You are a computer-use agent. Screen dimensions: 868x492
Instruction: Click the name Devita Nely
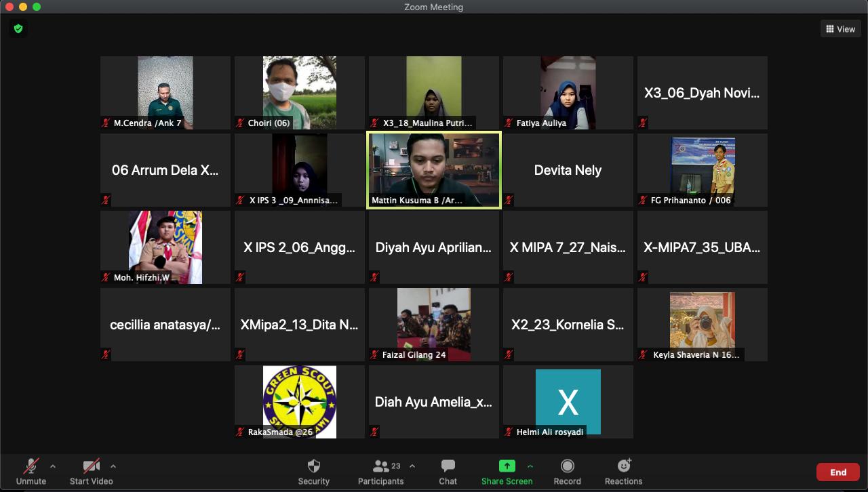pyautogui.click(x=568, y=170)
